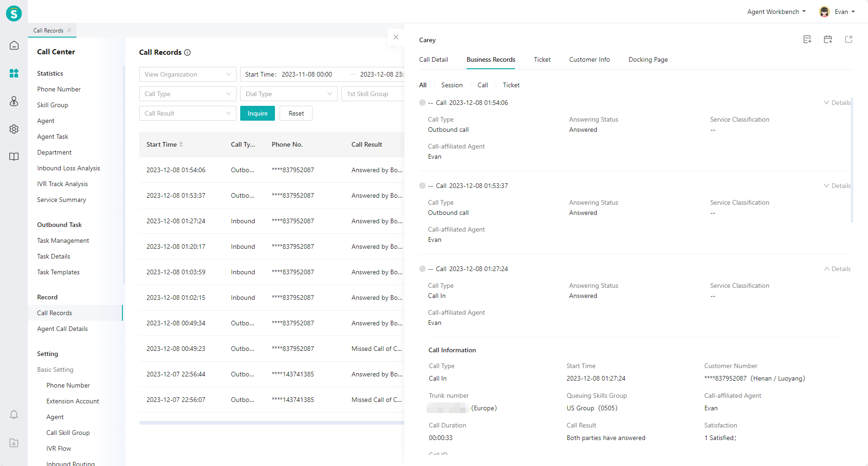The width and height of the screenshot is (868, 466).
Task: Open Extension Account setting
Action: [73, 401]
